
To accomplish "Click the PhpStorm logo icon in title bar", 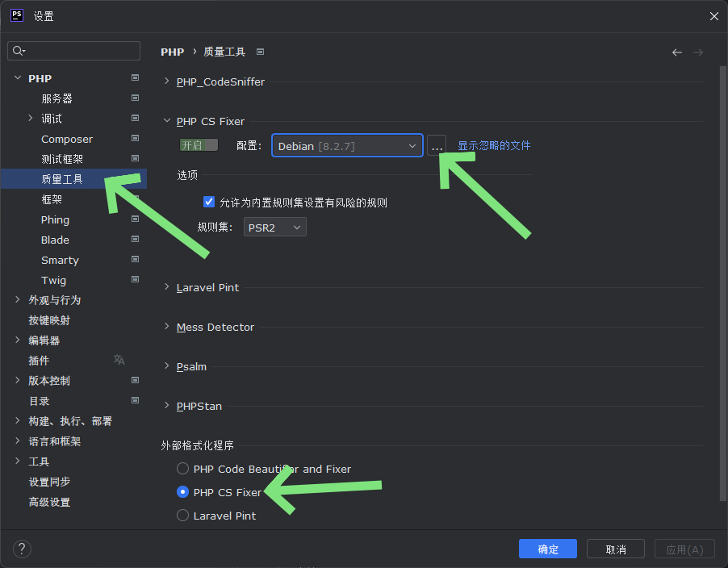I will (17, 15).
